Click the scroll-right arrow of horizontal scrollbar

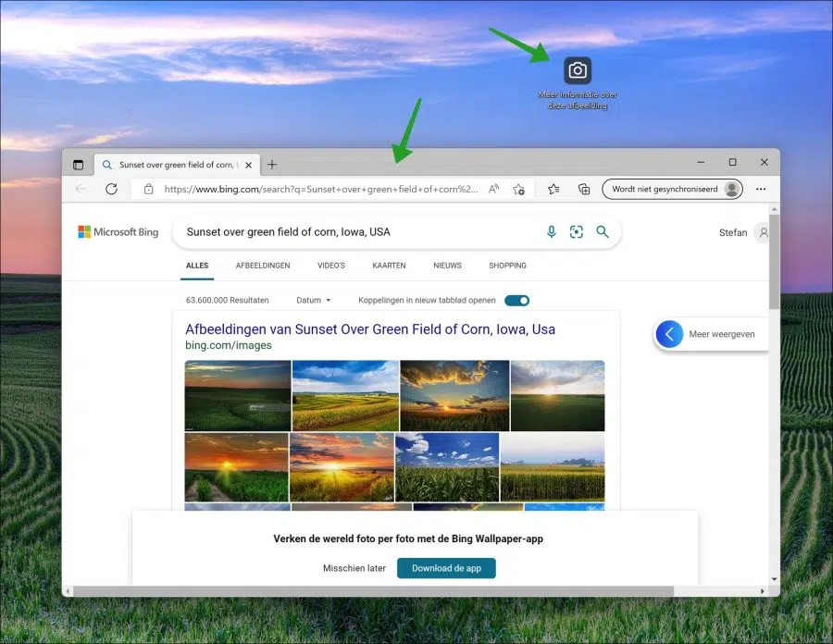pyautogui.click(x=763, y=591)
